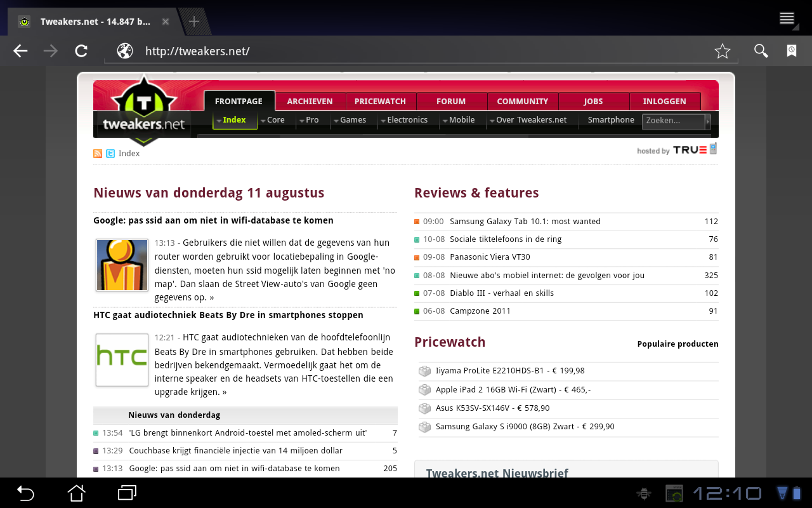Open Couchbase krijgt financiële injectie news
The height and width of the screenshot is (508, 812).
tap(235, 451)
